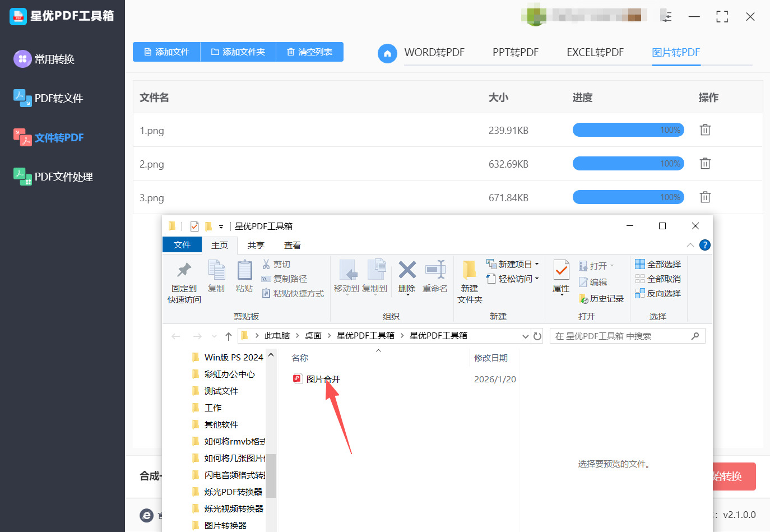Select Win版 PS 2024 folder in tree
Viewport: 770px width, 532px height.
click(227, 357)
